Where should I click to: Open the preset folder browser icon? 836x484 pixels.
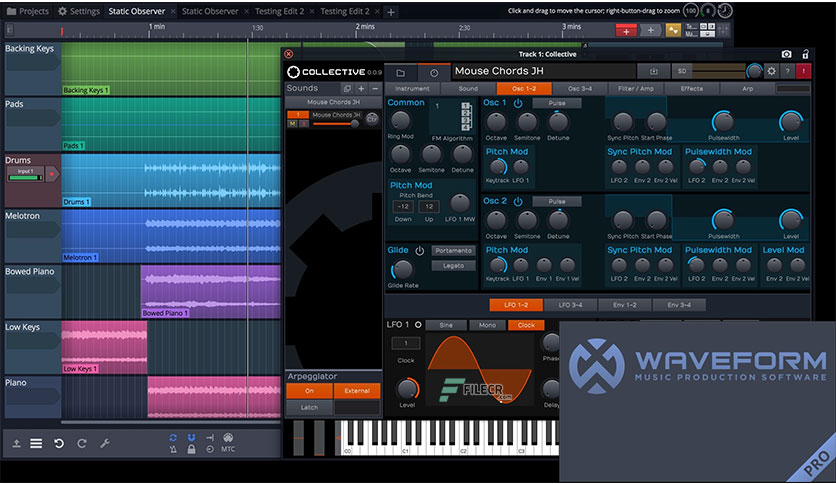click(x=400, y=72)
